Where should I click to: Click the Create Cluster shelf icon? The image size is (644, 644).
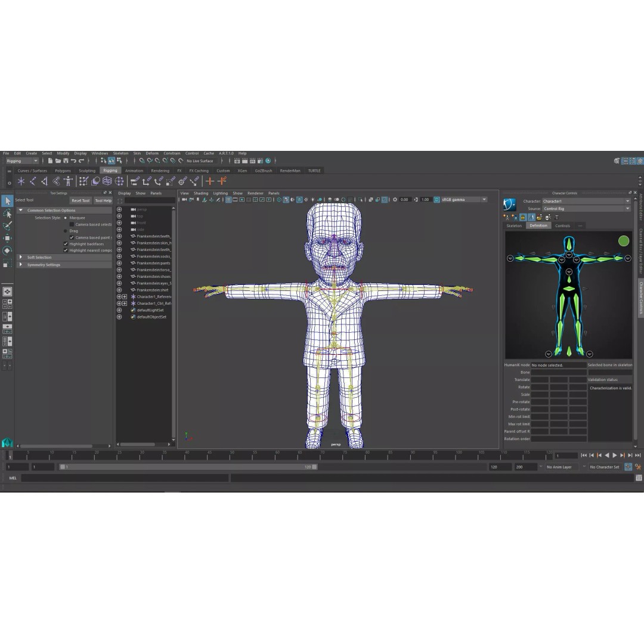click(119, 181)
